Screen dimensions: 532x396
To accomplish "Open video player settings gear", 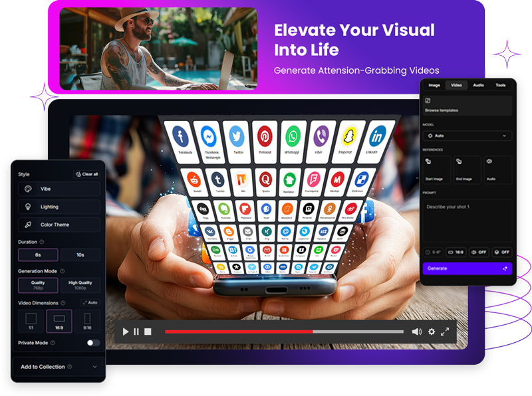I will click(x=432, y=332).
